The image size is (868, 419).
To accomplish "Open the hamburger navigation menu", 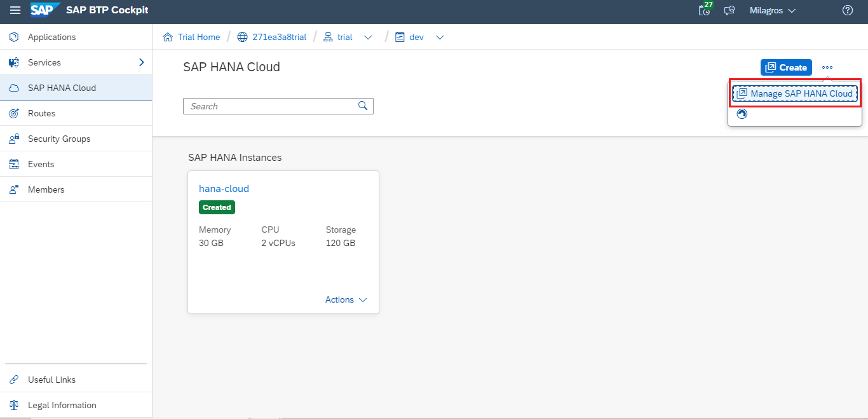I will [15, 10].
